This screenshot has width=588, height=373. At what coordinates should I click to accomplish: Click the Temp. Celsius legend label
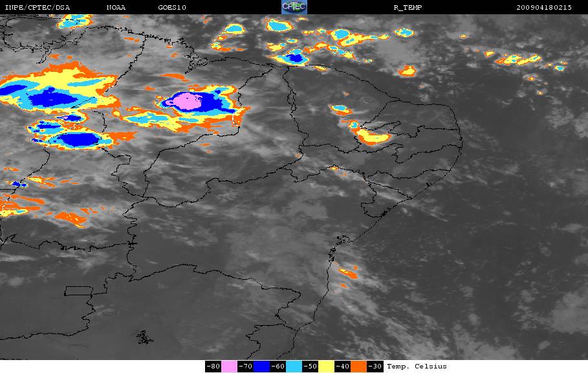pyautogui.click(x=417, y=367)
